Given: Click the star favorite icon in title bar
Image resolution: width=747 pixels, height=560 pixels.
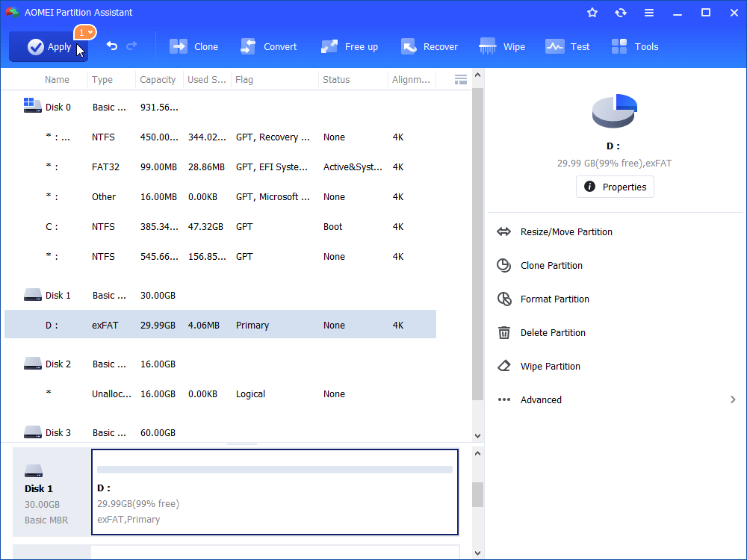Looking at the screenshot, I should click(592, 13).
